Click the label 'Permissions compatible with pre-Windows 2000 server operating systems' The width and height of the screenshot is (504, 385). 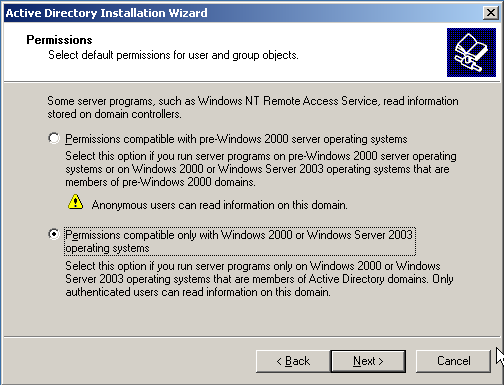point(236,139)
